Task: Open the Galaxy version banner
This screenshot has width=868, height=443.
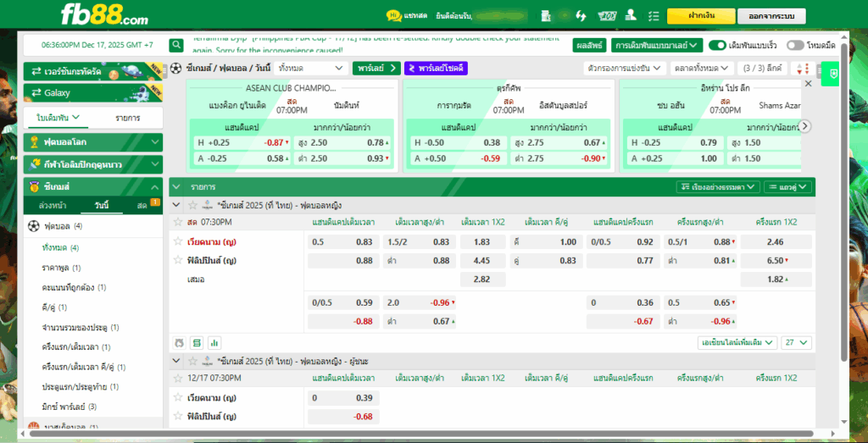Action: click(93, 93)
